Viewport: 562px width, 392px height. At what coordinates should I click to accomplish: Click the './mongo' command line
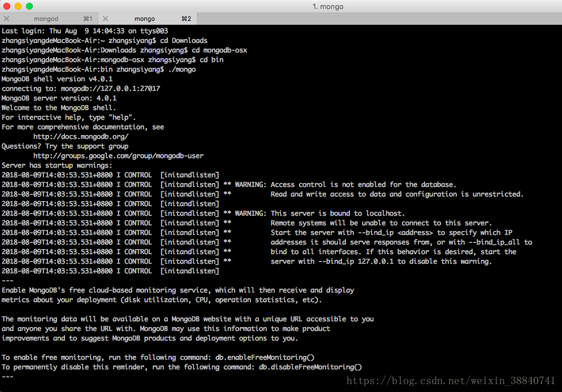click(98, 69)
